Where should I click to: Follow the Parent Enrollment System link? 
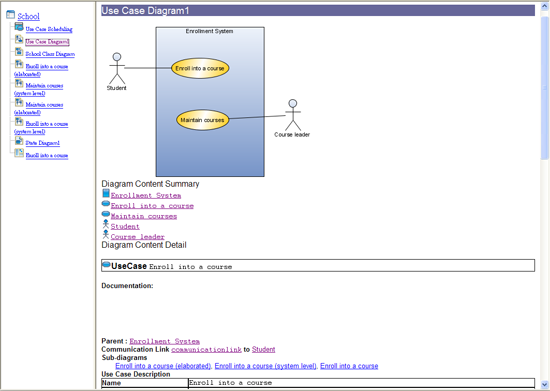[x=165, y=341]
